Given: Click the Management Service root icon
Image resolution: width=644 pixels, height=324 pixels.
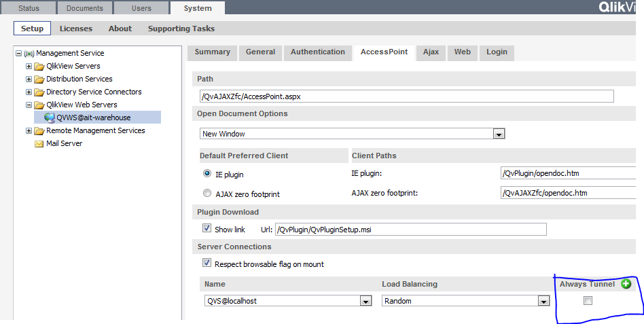Looking at the screenshot, I should coord(29,53).
